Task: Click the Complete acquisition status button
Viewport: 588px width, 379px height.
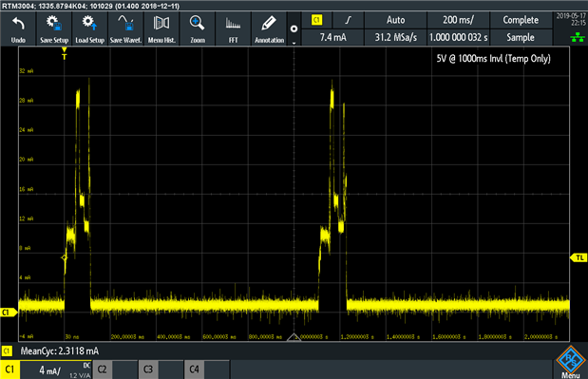Action: coord(521,20)
